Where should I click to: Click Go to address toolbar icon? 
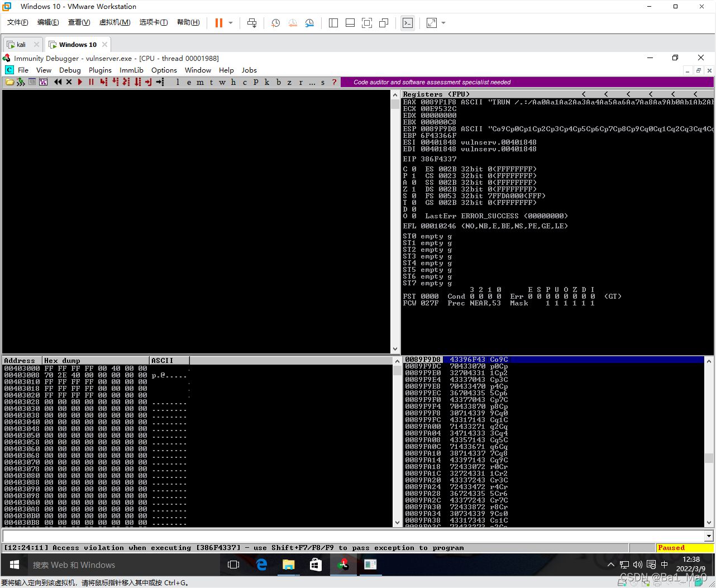160,82
